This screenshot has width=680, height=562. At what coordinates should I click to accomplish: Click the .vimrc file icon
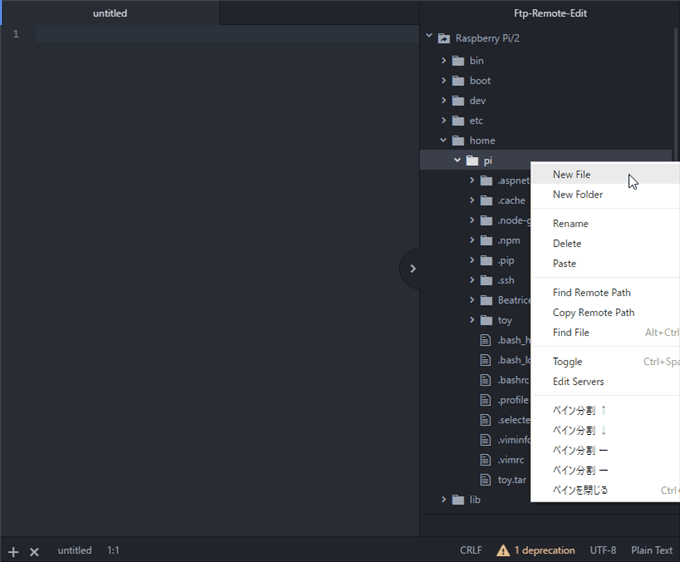coord(485,460)
